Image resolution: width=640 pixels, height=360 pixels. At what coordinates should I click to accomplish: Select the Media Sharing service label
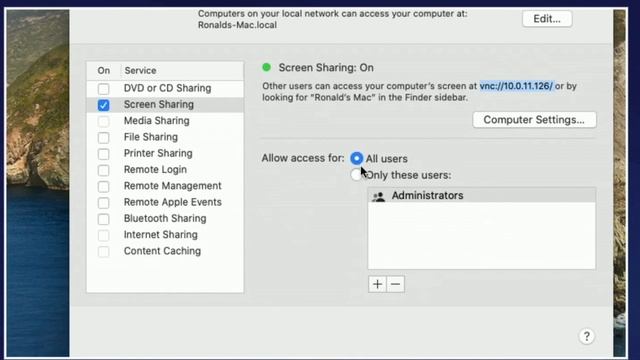click(157, 121)
